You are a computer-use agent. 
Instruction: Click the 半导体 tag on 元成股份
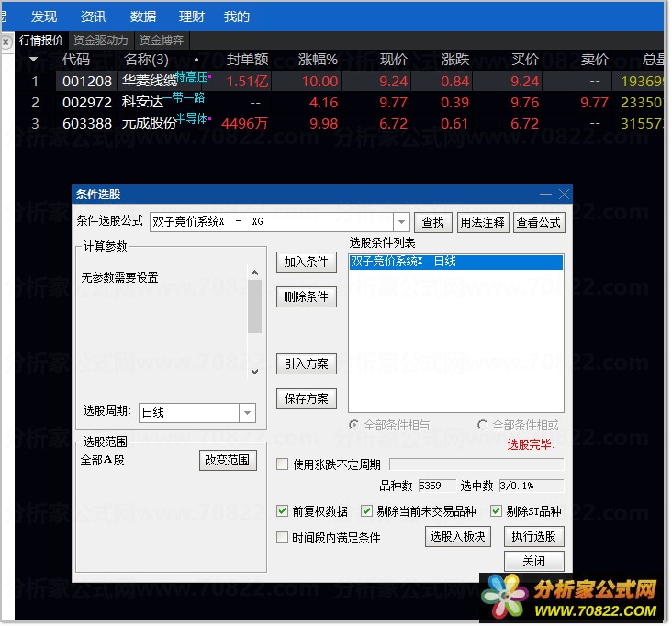[192, 118]
